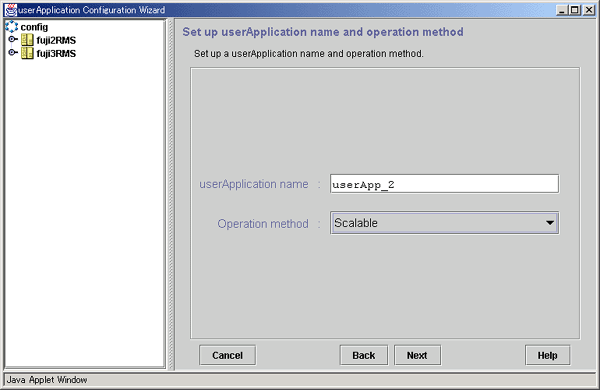
Task: Maximize the Configuration Wizard window
Action: tap(575, 10)
